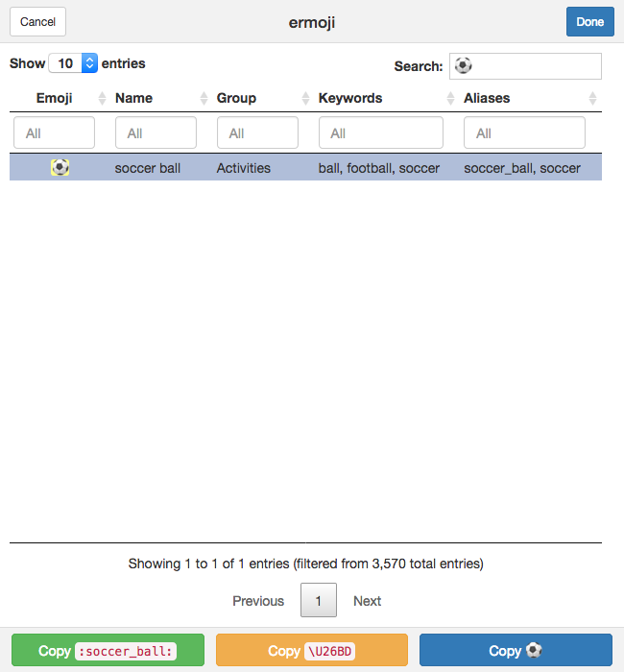Sort table by Keywords column
The width and height of the screenshot is (624, 672).
(x=386, y=98)
